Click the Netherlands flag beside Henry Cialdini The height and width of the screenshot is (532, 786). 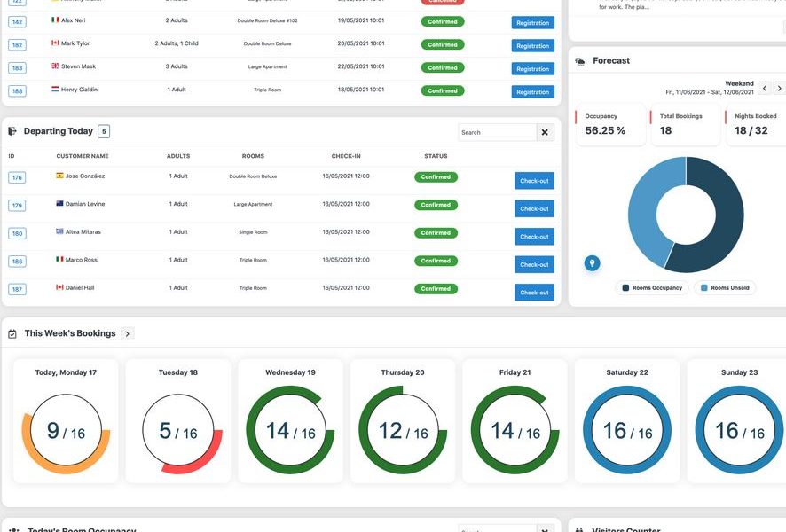click(x=55, y=90)
